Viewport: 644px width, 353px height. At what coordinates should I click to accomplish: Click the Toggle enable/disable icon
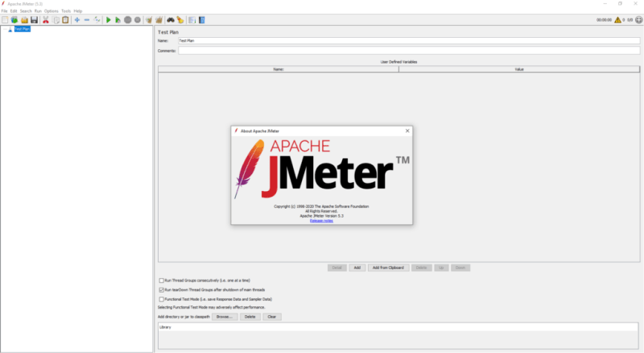[x=97, y=20]
